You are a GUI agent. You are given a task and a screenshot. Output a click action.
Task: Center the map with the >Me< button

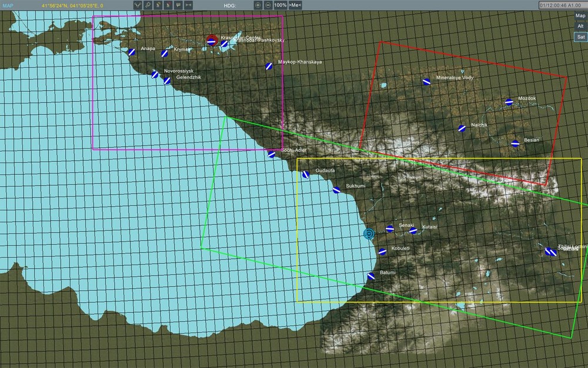(295, 5)
